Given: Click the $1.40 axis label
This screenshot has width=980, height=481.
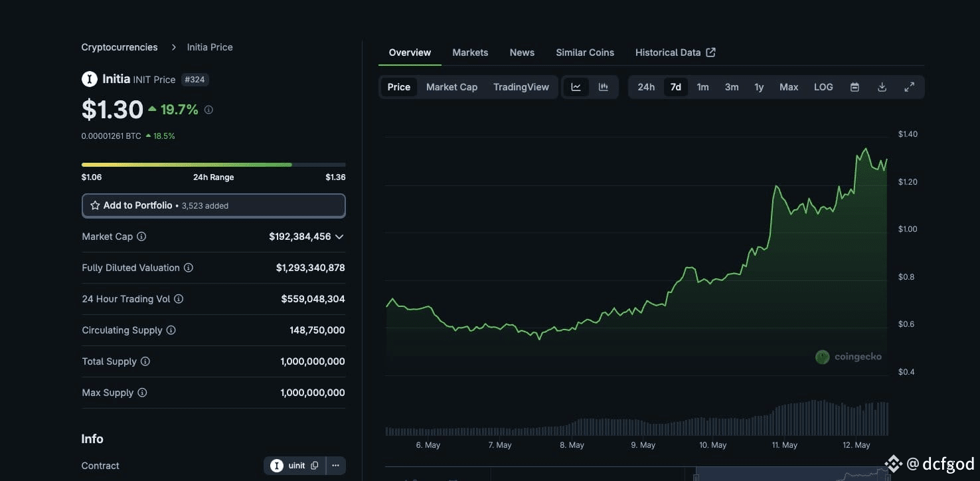Looking at the screenshot, I should point(908,134).
